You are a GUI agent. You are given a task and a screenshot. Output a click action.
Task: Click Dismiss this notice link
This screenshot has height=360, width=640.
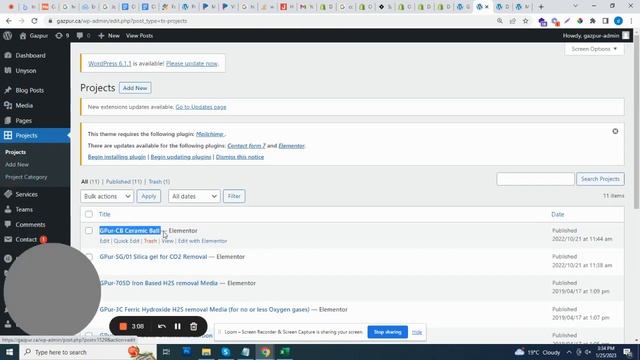coord(240,157)
